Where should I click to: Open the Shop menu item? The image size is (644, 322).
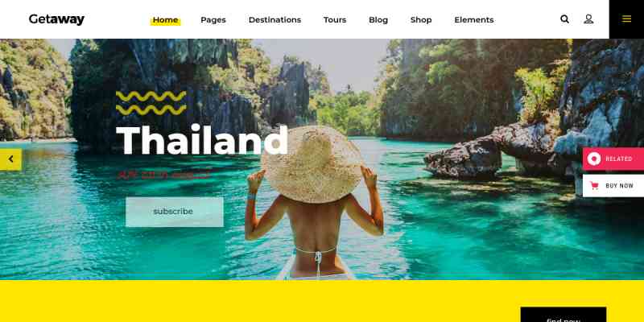tap(421, 19)
